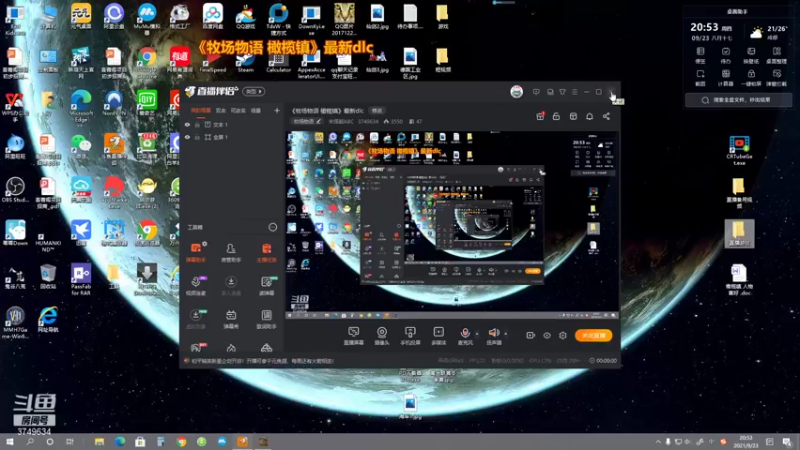The height and width of the screenshot is (450, 800).
Task: Mute the 扬声器 speaker icon
Action: [x=493, y=333]
